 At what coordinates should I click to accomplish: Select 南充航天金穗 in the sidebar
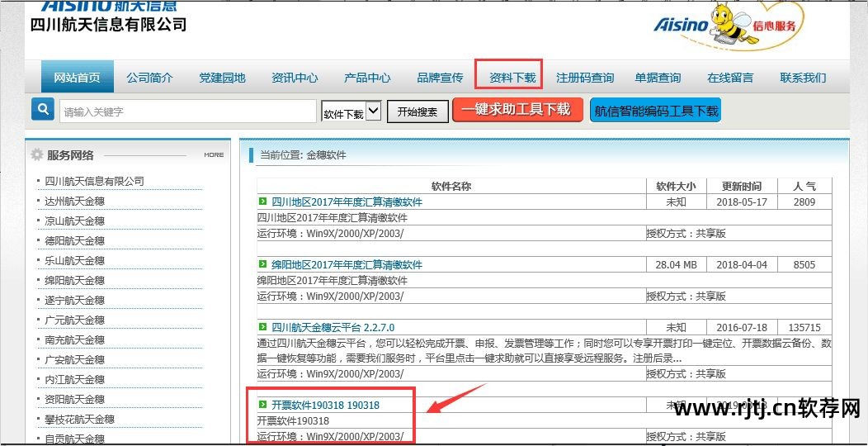pyautogui.click(x=75, y=339)
